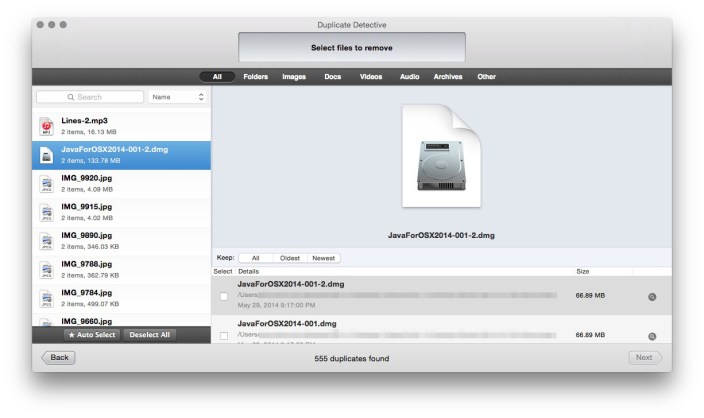The height and width of the screenshot is (418, 704).
Task: Check the JavaForOSX2014-001.dmg select box
Action: click(x=224, y=336)
